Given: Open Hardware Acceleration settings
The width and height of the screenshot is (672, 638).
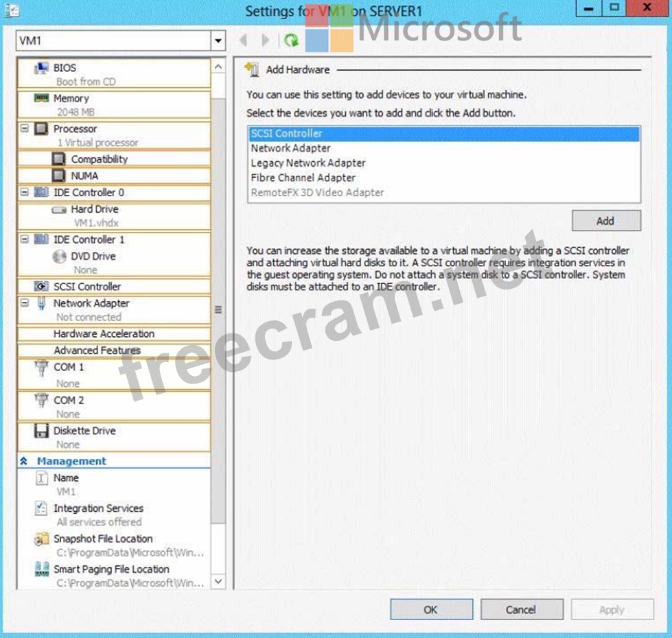Looking at the screenshot, I should tap(114, 333).
